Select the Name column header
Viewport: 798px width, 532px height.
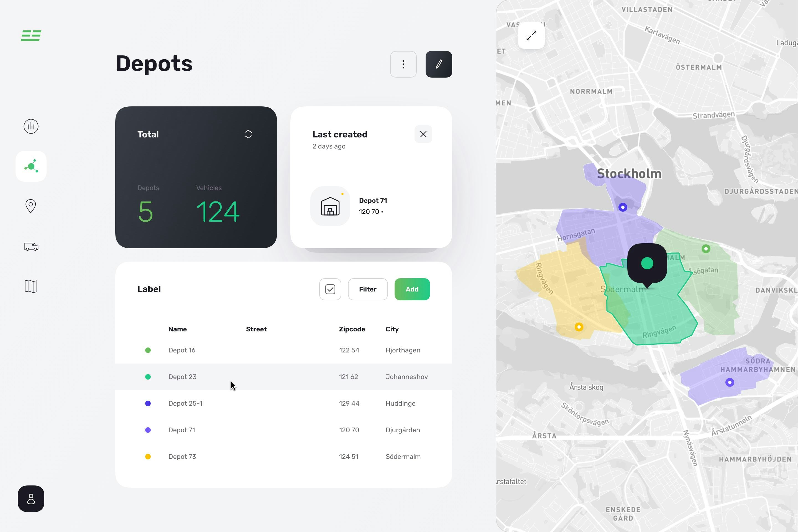pyautogui.click(x=177, y=329)
